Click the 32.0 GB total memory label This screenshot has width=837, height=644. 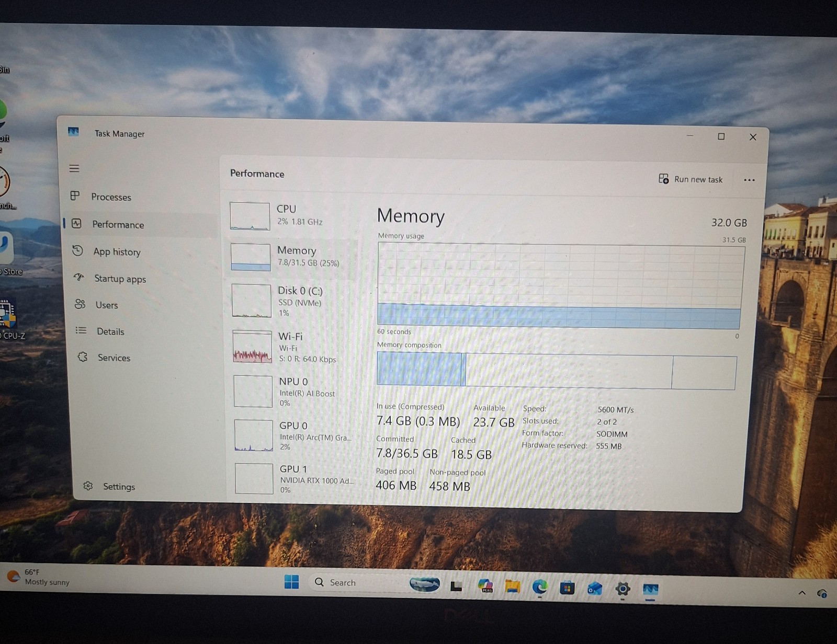pyautogui.click(x=729, y=223)
